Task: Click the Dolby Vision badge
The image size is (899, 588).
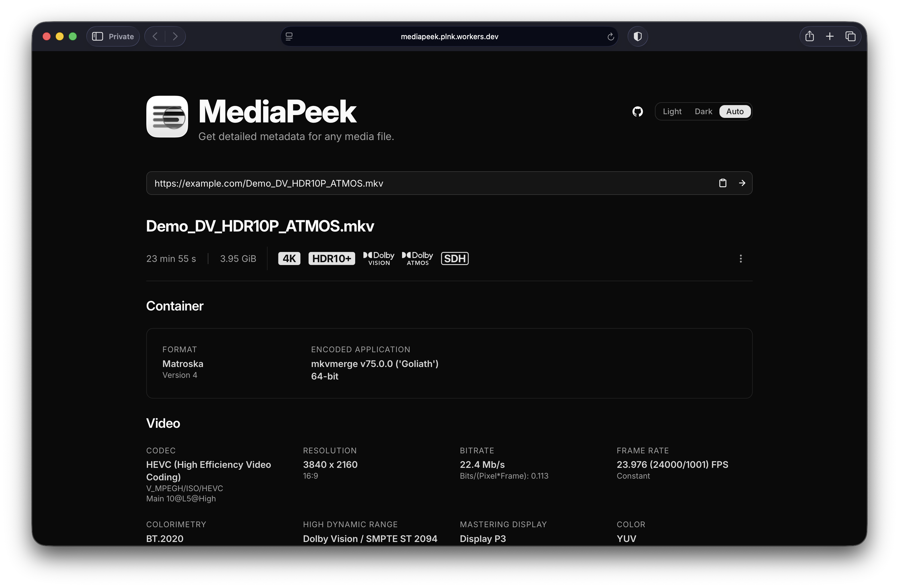Action: click(x=378, y=258)
